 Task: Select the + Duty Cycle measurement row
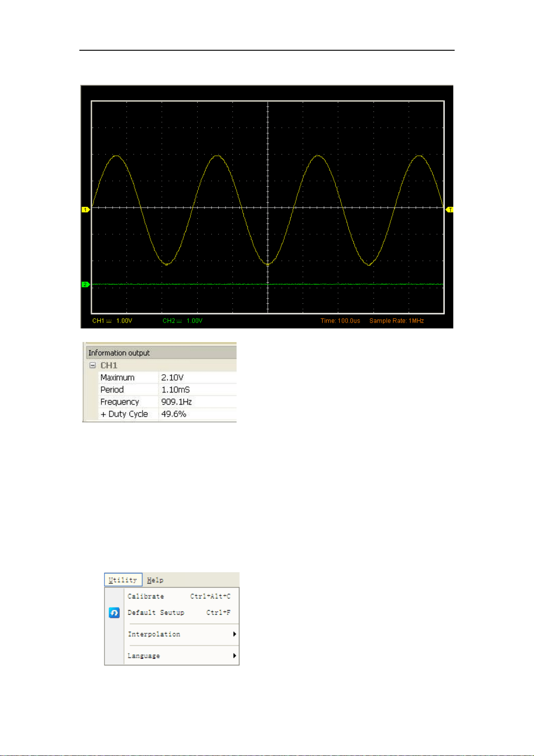coord(167,414)
